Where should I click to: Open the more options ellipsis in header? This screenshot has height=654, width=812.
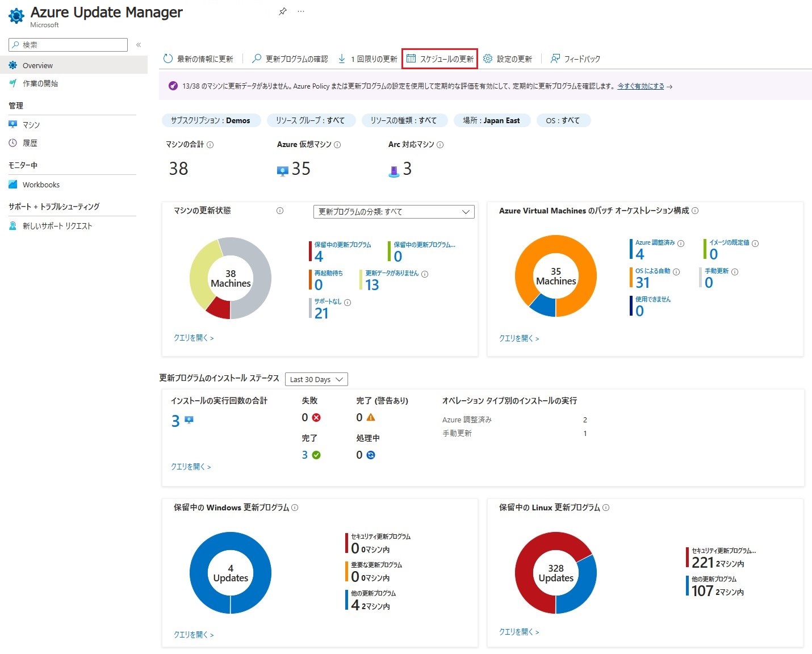301,11
